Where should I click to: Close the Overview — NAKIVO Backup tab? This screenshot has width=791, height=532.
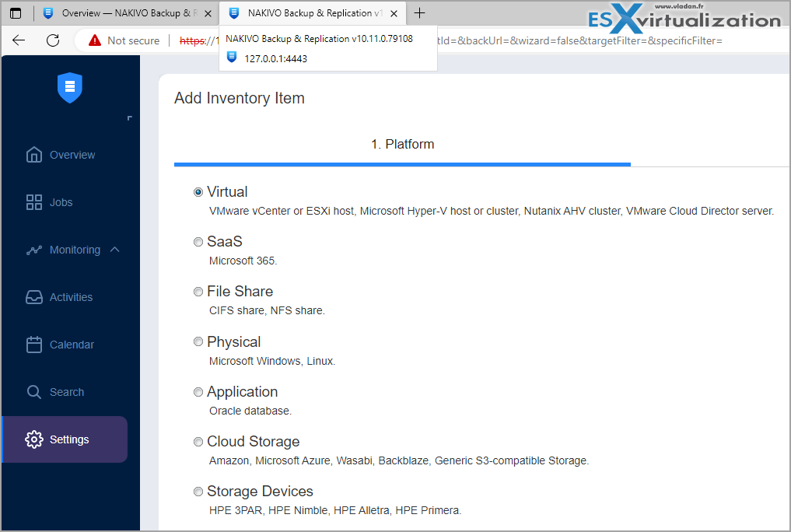[x=208, y=14]
